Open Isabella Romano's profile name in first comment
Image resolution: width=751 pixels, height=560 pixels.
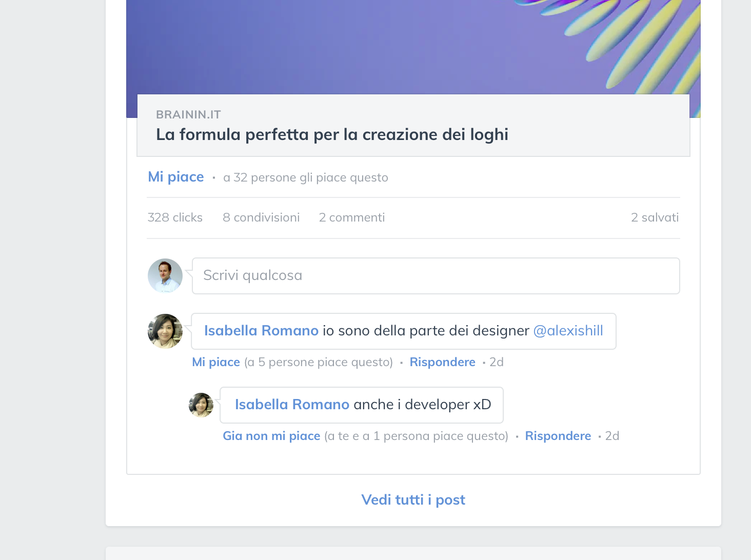[x=261, y=331]
